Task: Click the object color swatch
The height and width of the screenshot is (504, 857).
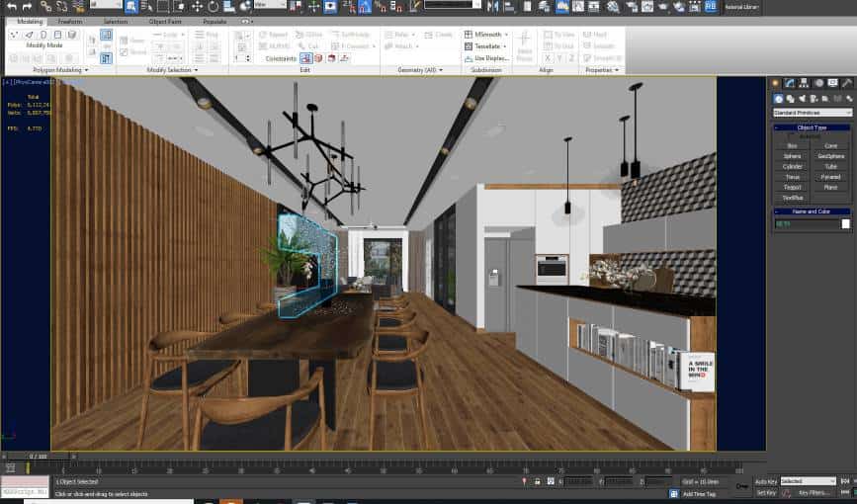Action: pos(845,223)
